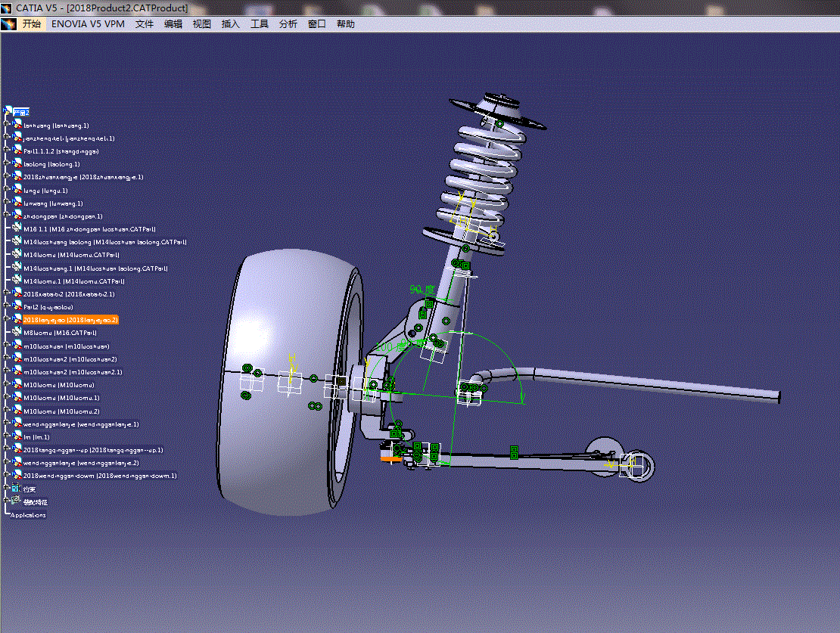Image resolution: width=840 pixels, height=633 pixels.
Task: Select the M10luomu (M10luomu) label
Action: pos(59,385)
